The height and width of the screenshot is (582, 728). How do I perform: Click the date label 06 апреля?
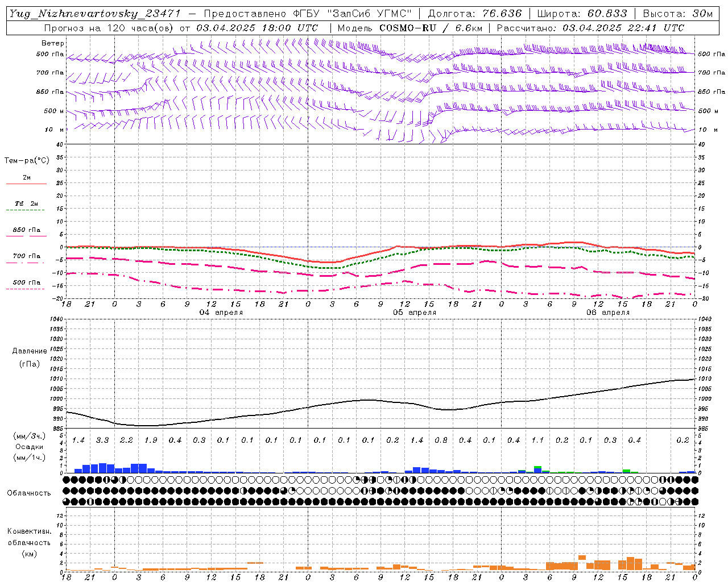608,313
